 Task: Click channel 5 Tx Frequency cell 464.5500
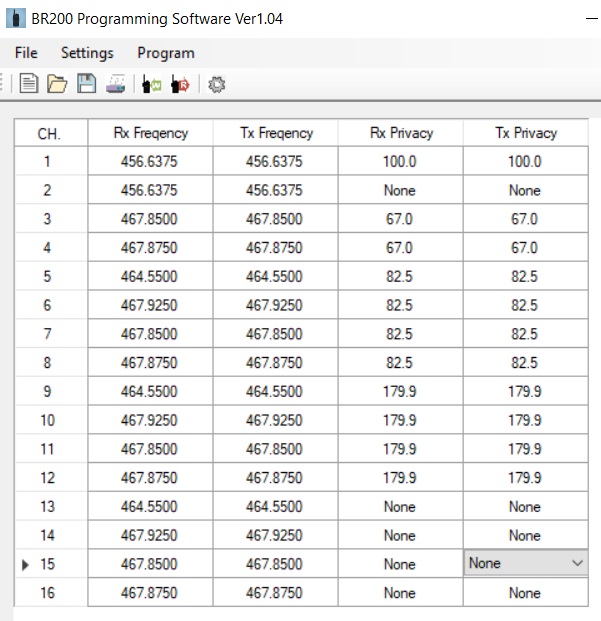coord(276,276)
